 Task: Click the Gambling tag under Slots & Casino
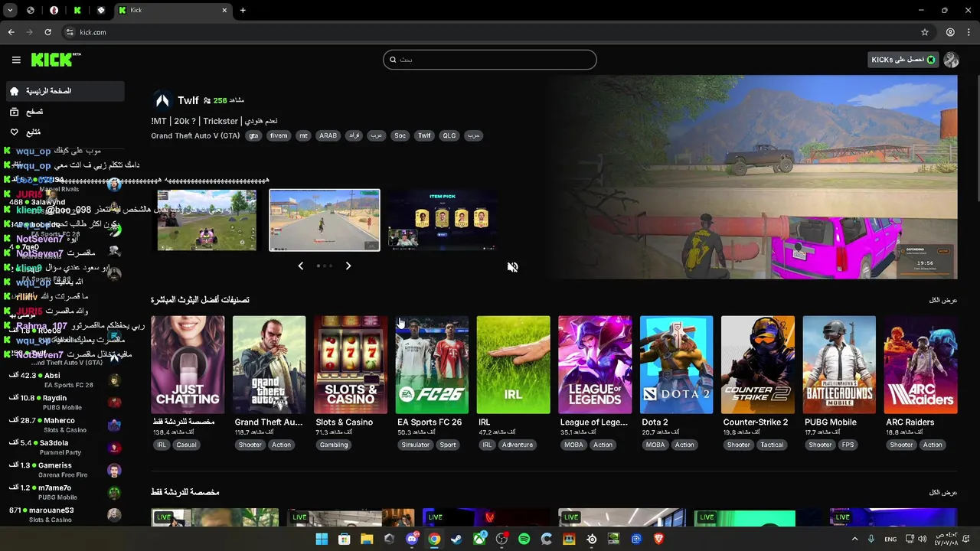pyautogui.click(x=334, y=445)
